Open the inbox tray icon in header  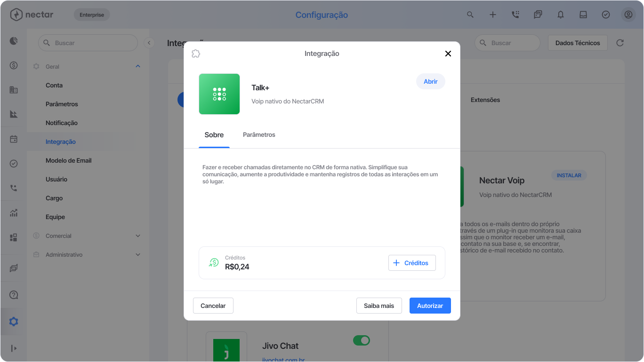point(583,15)
